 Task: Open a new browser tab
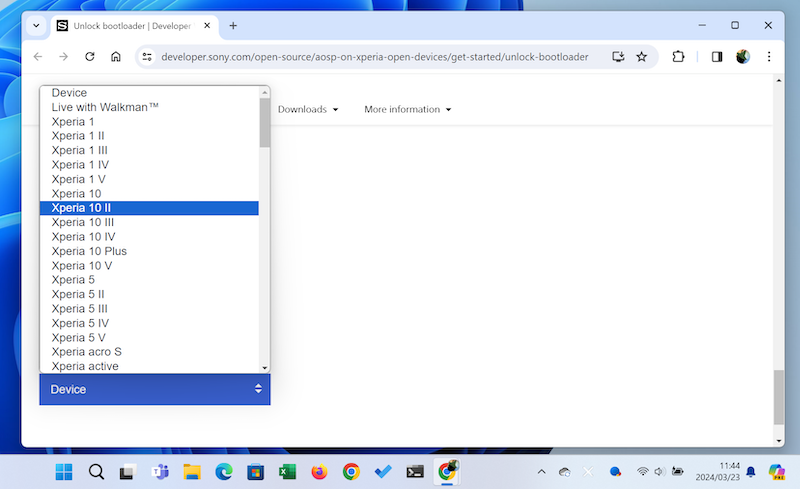(x=233, y=25)
